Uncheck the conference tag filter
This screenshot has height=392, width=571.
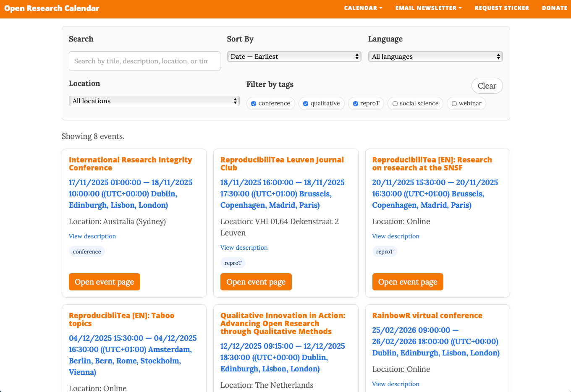click(x=254, y=104)
